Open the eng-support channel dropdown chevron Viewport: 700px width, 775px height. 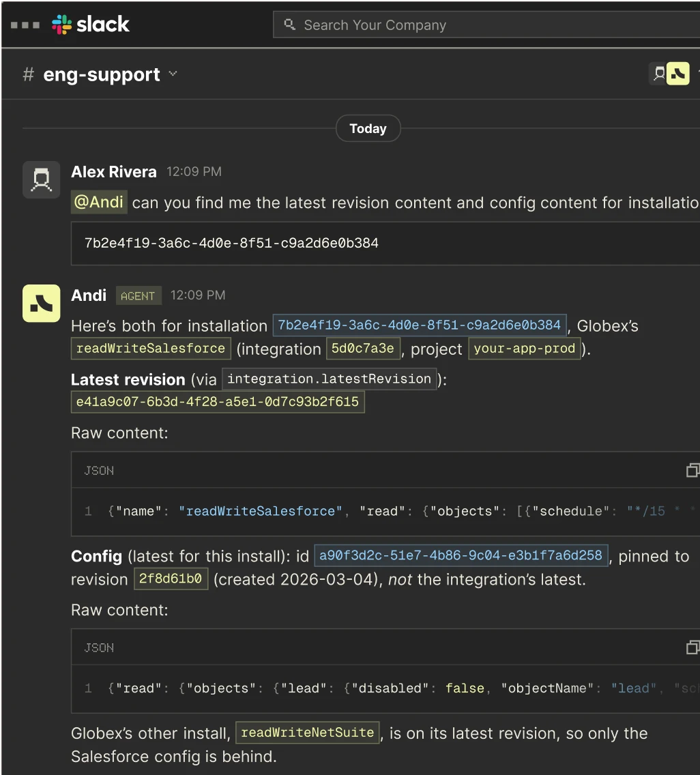[173, 74]
